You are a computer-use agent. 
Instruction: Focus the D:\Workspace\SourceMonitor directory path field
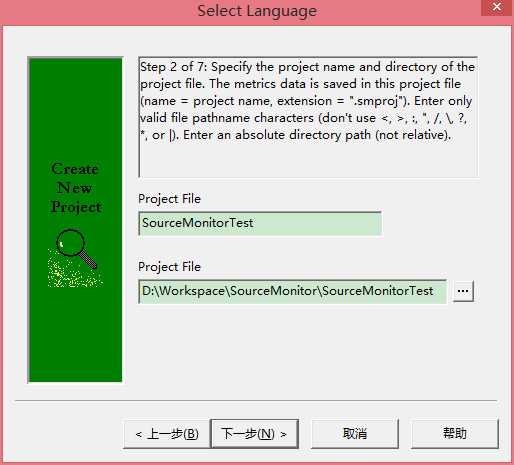pos(292,291)
